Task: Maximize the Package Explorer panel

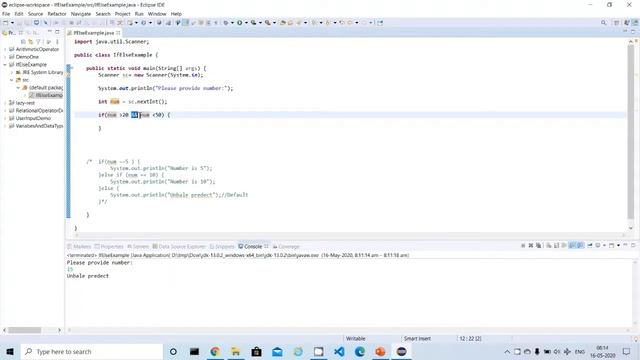Action: click(x=57, y=32)
